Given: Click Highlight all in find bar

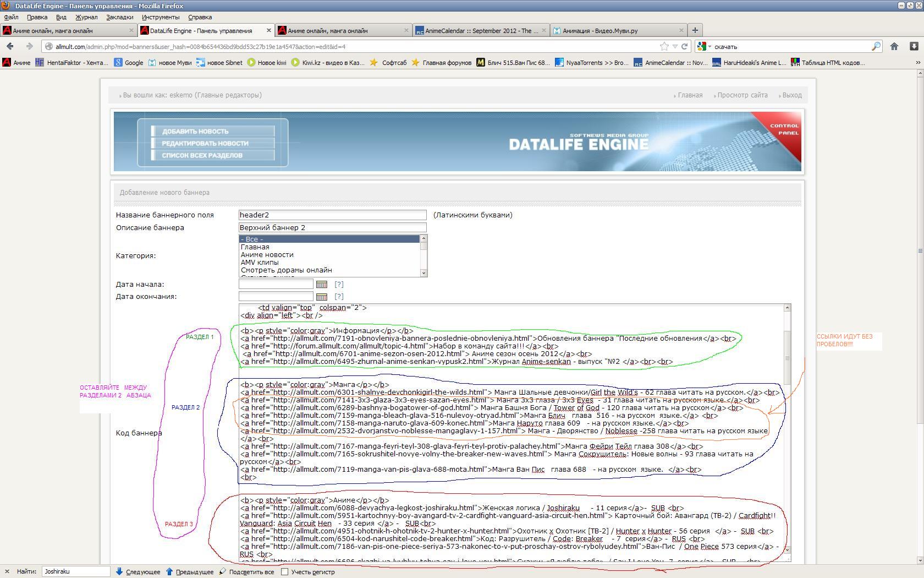Looking at the screenshot, I should [x=246, y=572].
